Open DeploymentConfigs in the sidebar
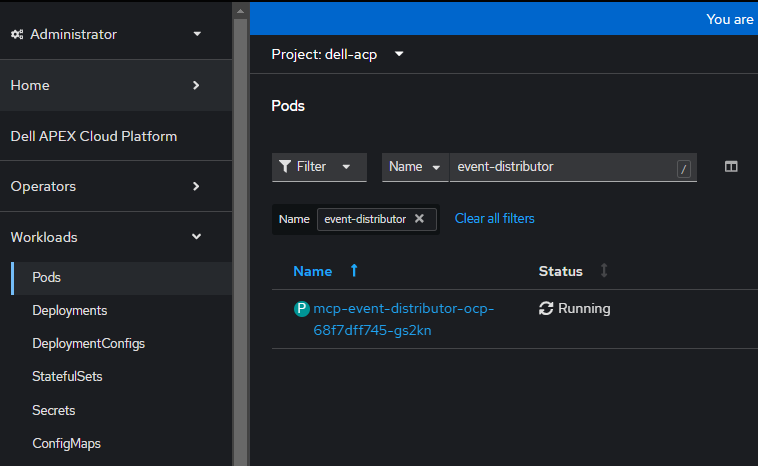Screen dimensions: 758x466 88,344
